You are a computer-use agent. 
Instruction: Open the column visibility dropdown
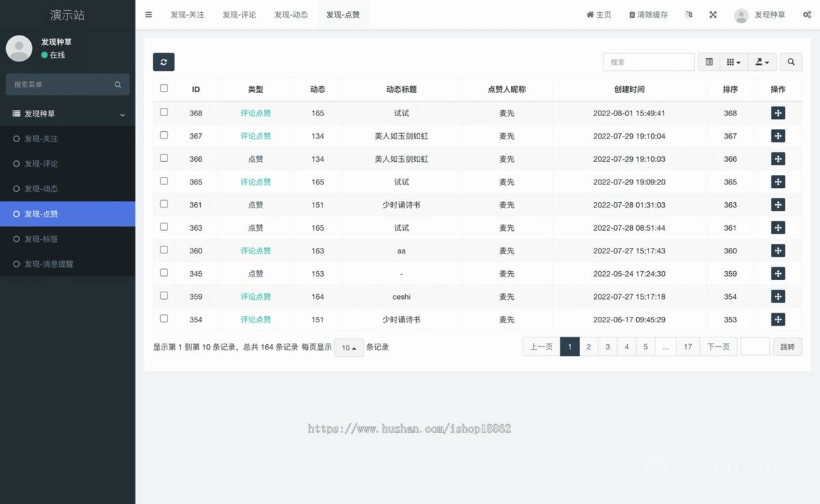click(x=734, y=61)
